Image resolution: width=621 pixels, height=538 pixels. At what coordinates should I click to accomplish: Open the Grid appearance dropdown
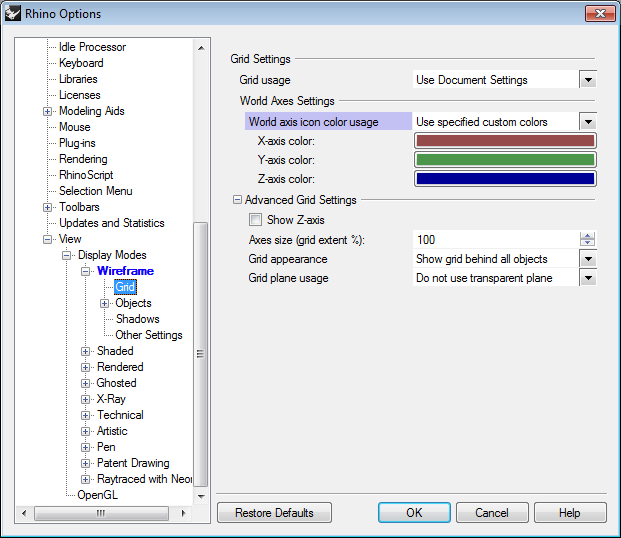pyautogui.click(x=588, y=259)
